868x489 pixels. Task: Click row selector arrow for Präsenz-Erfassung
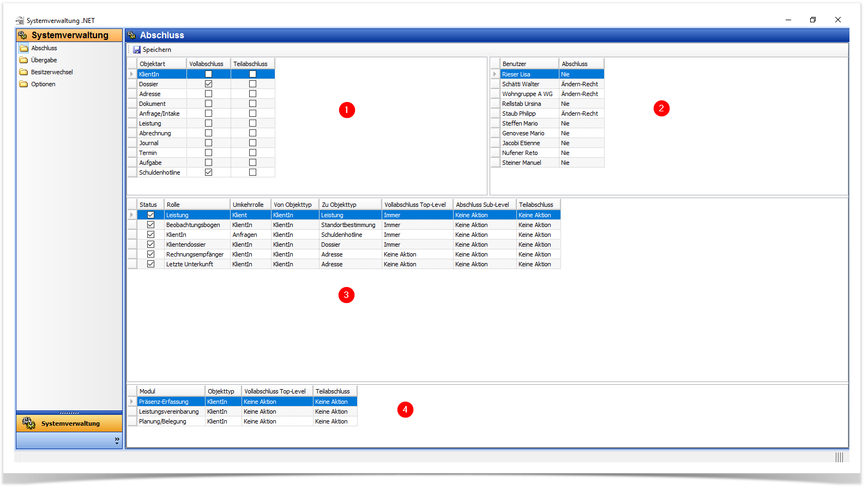click(x=132, y=402)
